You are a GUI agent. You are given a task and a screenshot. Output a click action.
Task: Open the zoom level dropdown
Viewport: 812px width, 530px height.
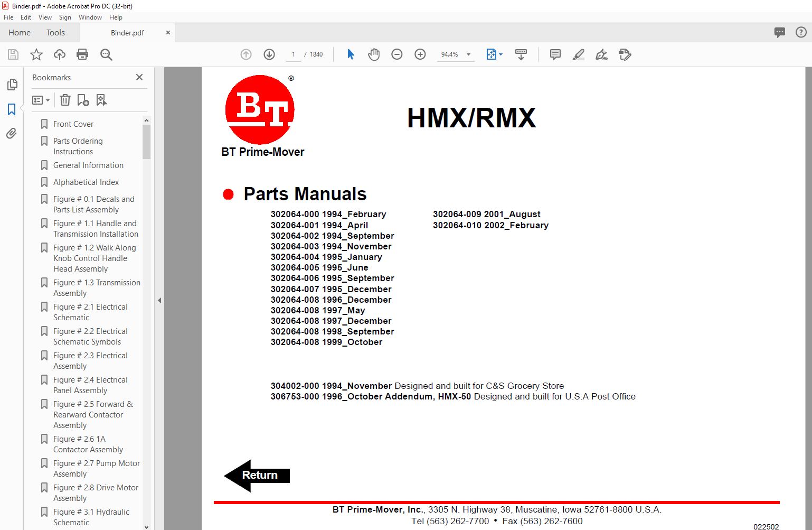(x=468, y=54)
